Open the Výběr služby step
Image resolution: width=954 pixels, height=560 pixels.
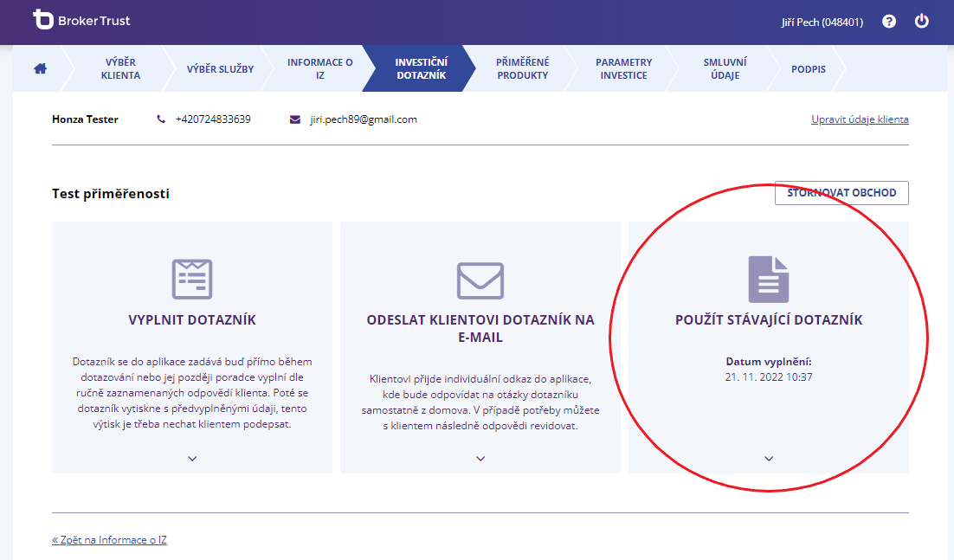coord(220,68)
